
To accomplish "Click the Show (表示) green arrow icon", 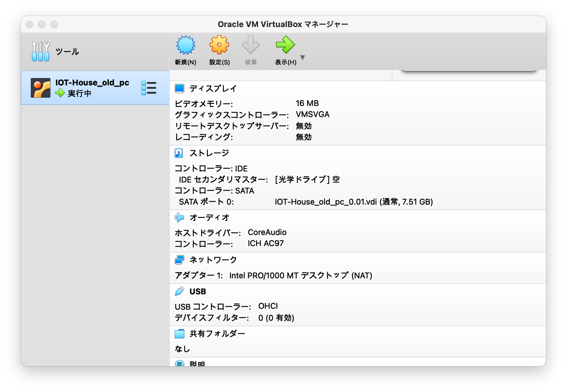I will pos(285,45).
